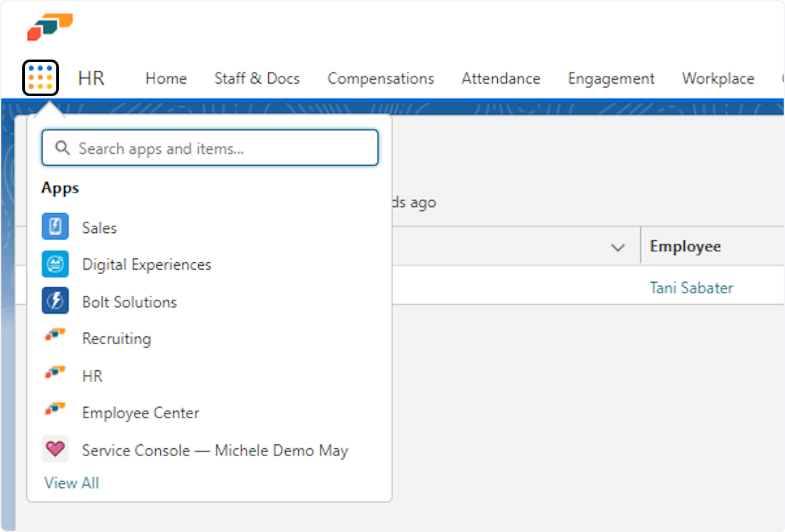Screen dimensions: 785x532
Task: Switch to the Staff & Docs tab
Action: tap(256, 79)
